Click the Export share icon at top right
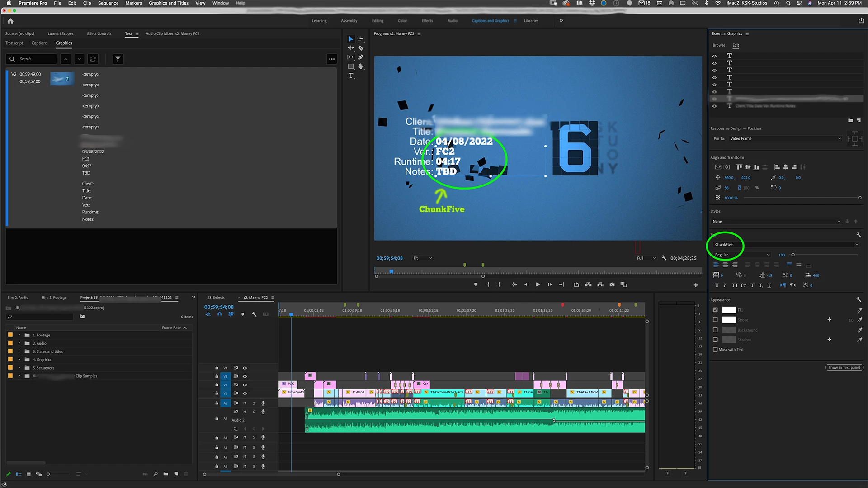The image size is (868, 488). tap(861, 21)
